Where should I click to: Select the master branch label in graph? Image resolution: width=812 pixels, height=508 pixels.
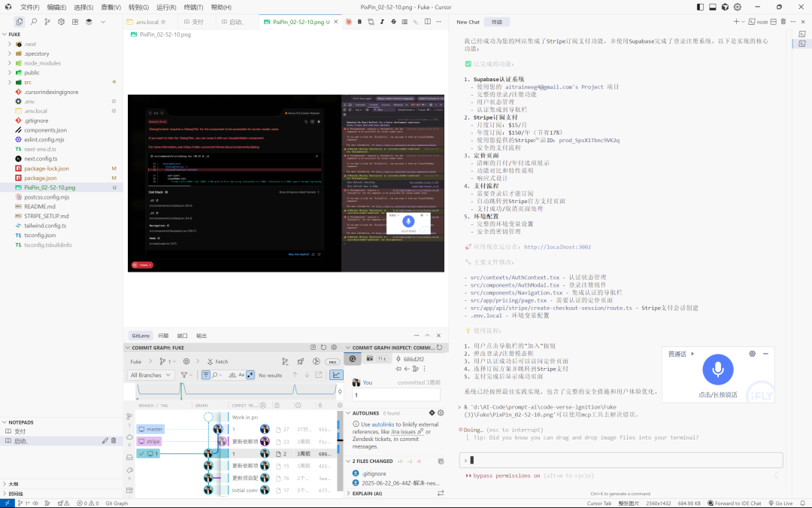(x=150, y=429)
